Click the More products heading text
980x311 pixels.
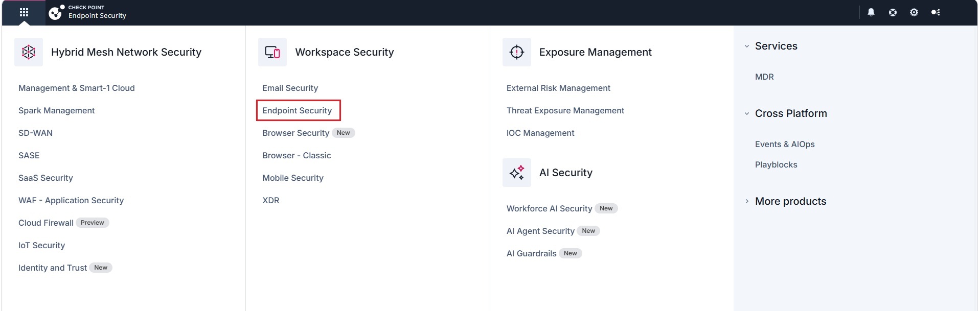(x=791, y=201)
